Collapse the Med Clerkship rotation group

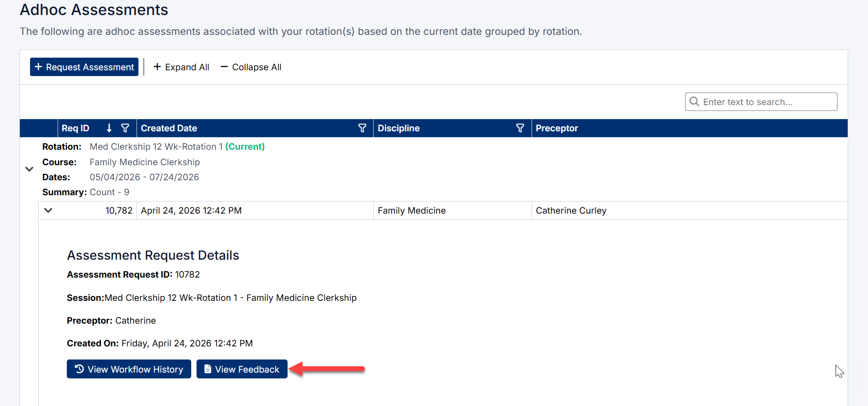pyautogui.click(x=30, y=169)
